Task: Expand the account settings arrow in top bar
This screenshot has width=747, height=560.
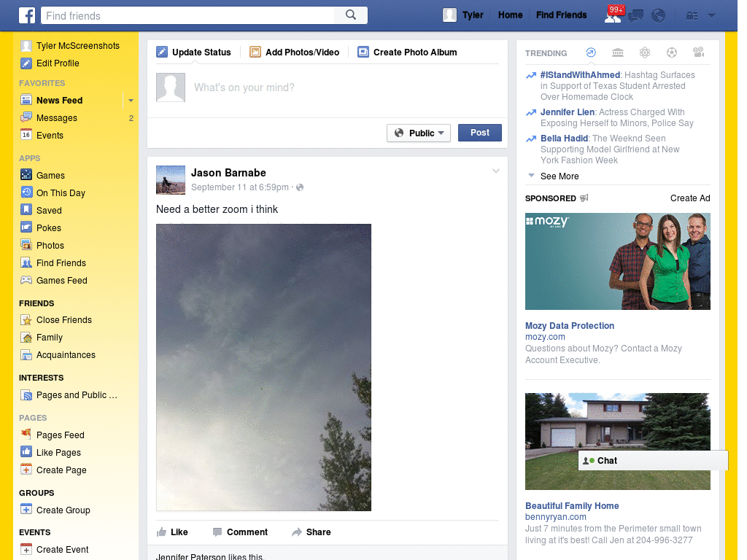Action: [x=711, y=15]
